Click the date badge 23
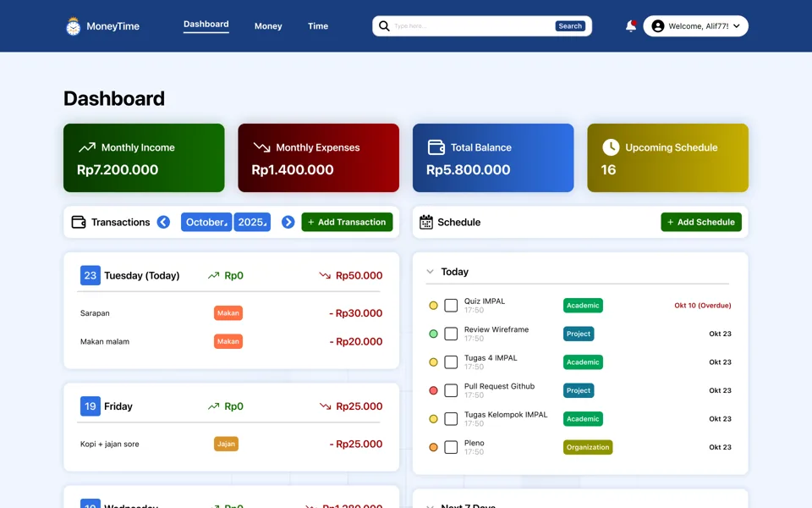 (x=91, y=275)
